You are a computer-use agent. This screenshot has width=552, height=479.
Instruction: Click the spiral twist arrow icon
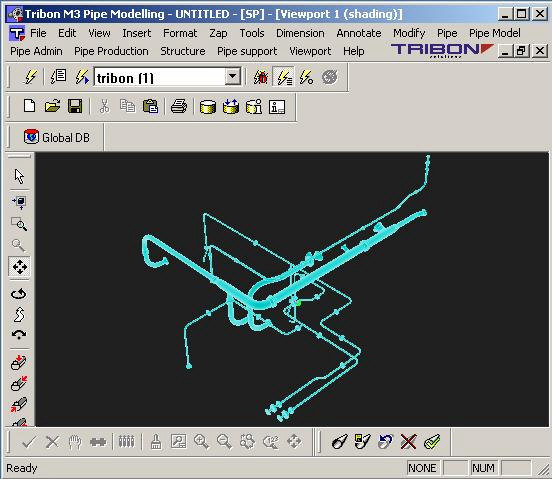pos(19,314)
